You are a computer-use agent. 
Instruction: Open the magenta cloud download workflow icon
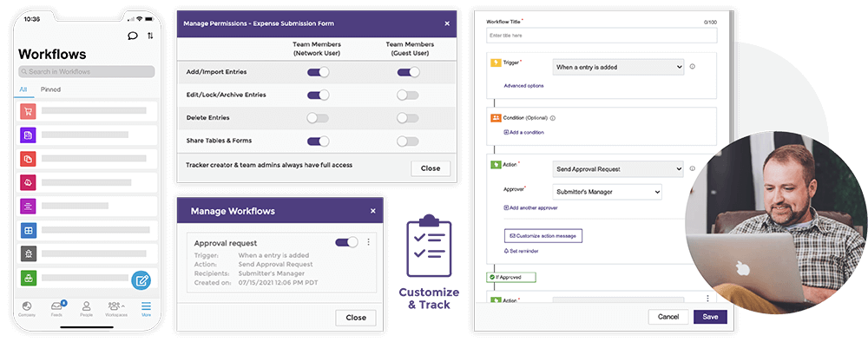coord(29,182)
